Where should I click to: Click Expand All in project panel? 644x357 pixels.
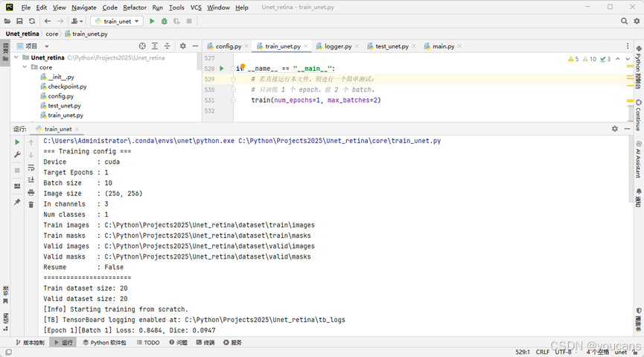[154, 46]
